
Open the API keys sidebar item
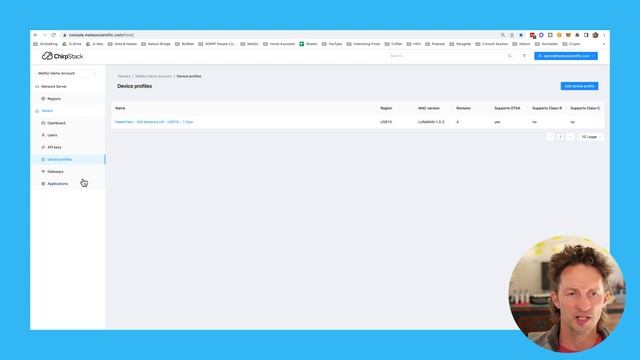point(54,147)
